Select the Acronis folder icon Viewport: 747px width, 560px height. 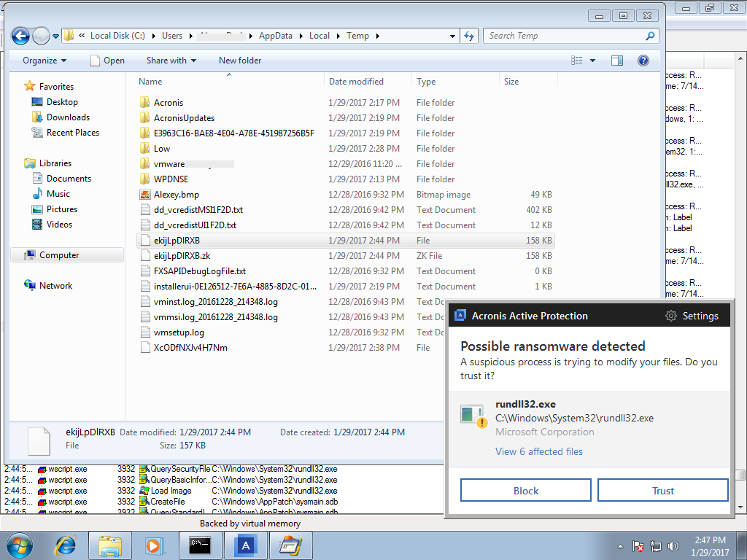145,102
